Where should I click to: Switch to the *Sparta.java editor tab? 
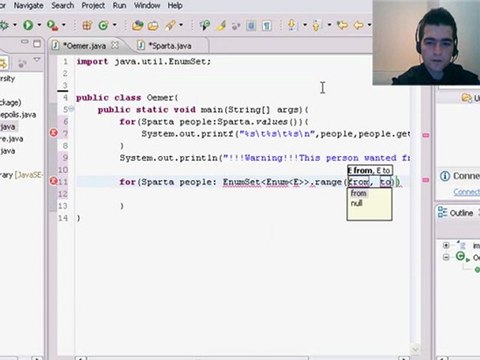(169, 46)
